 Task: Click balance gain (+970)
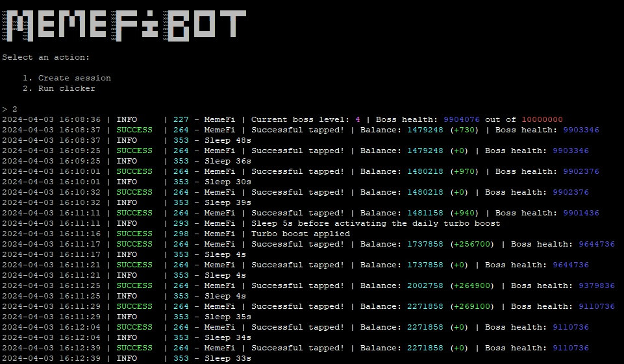click(x=464, y=171)
